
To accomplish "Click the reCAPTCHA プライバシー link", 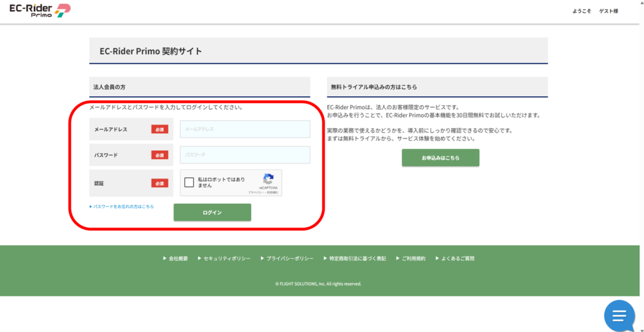I will pyautogui.click(x=255, y=192).
